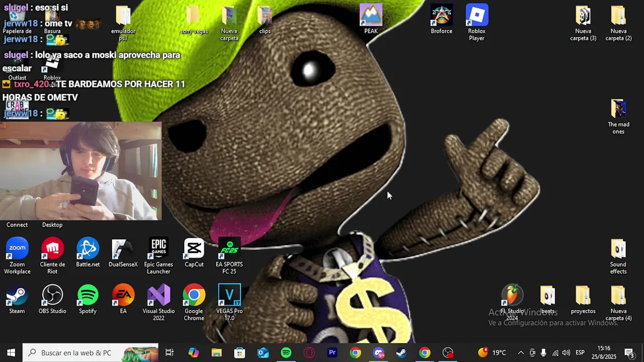The width and height of the screenshot is (644, 362).
Task: Select the Roblox Studio desktop shortcut
Action: pos(52,68)
